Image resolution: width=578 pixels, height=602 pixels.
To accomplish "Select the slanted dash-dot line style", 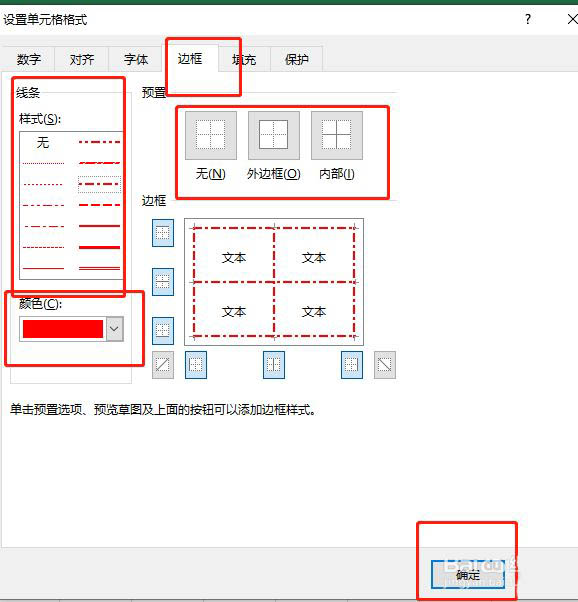I will [99, 163].
